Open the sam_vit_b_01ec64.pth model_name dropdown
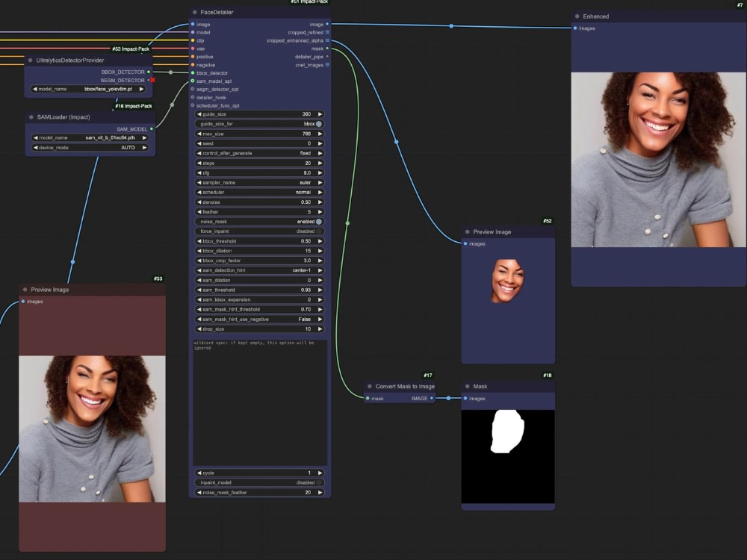Screen dimensions: 747x560 tap(90, 137)
